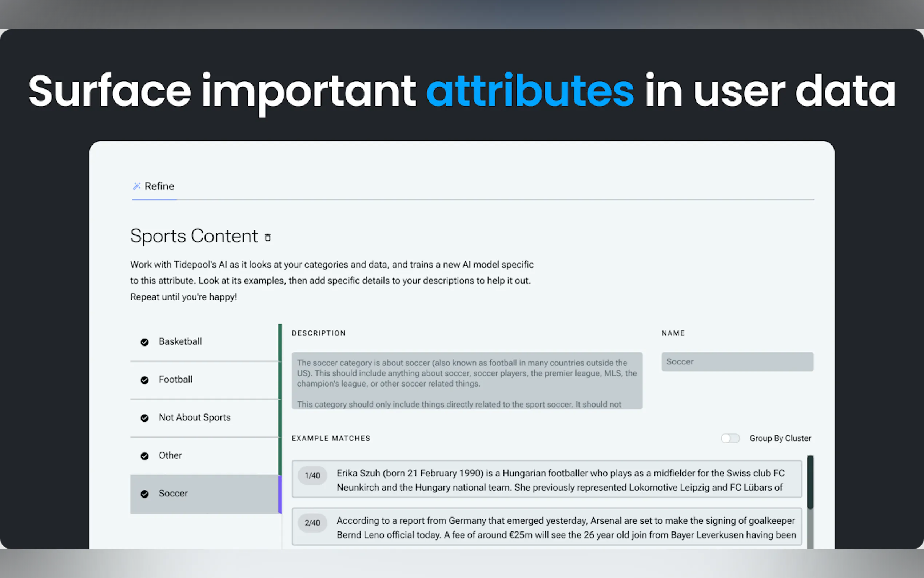924x578 pixels.
Task: Click Basketball's checkmark icon
Action: coord(144,342)
